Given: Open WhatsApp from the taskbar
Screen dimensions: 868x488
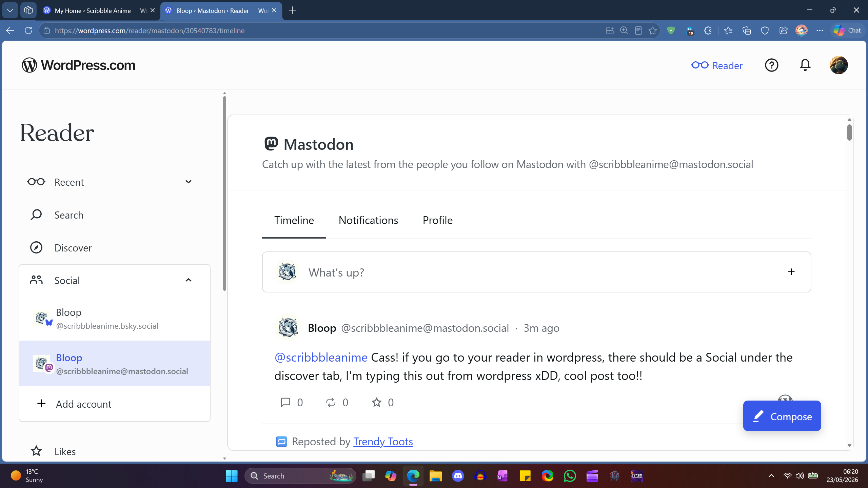Looking at the screenshot, I should point(570,476).
